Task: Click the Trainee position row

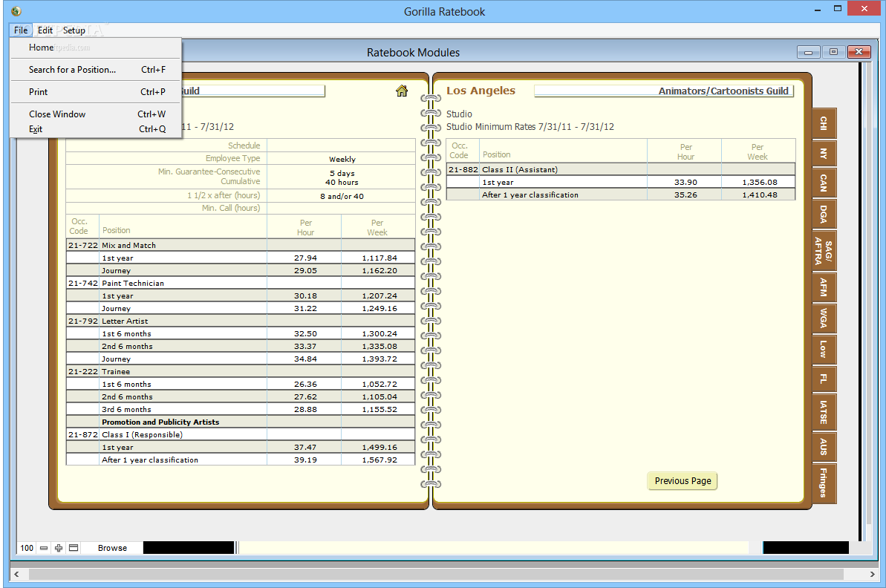Action: 241,372
